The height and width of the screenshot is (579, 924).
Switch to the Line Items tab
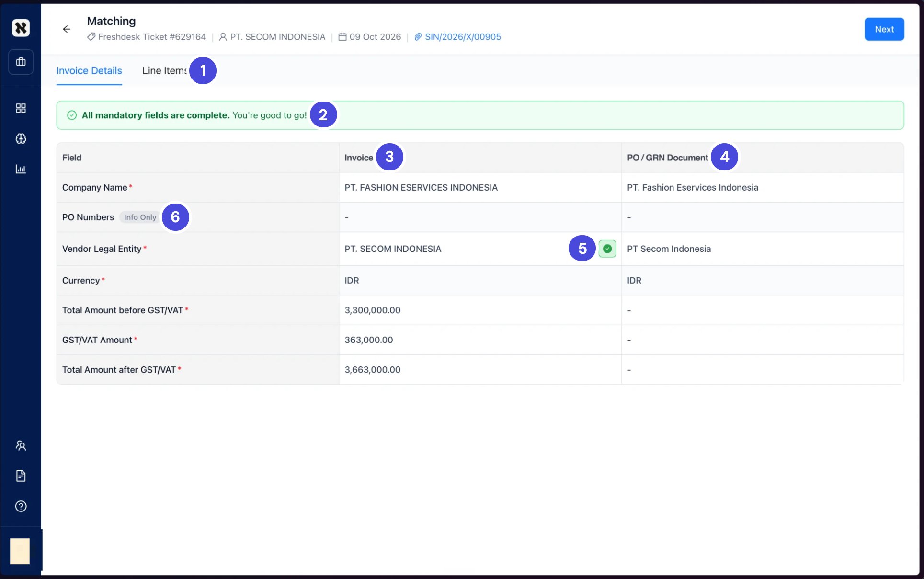click(164, 70)
